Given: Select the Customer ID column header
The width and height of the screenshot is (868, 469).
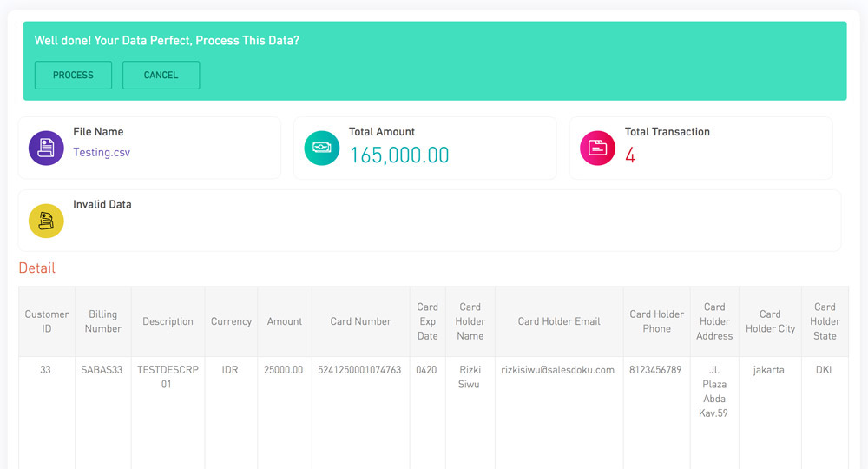Looking at the screenshot, I should (x=47, y=321).
